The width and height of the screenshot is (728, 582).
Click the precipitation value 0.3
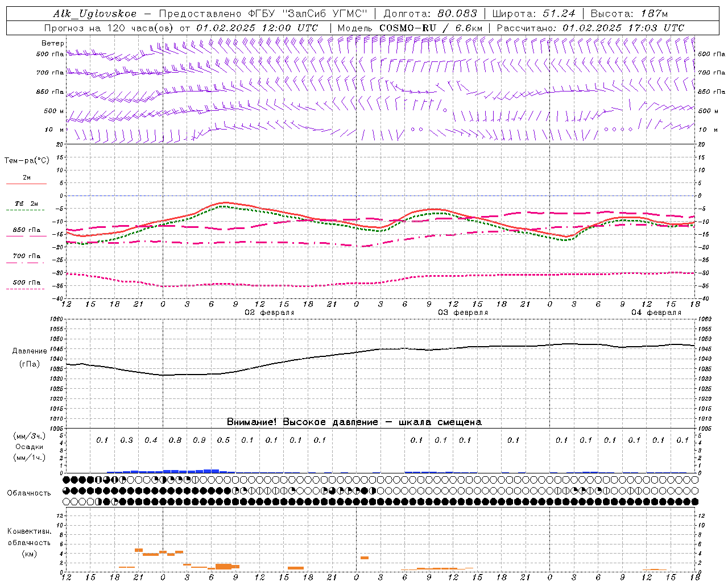click(126, 440)
